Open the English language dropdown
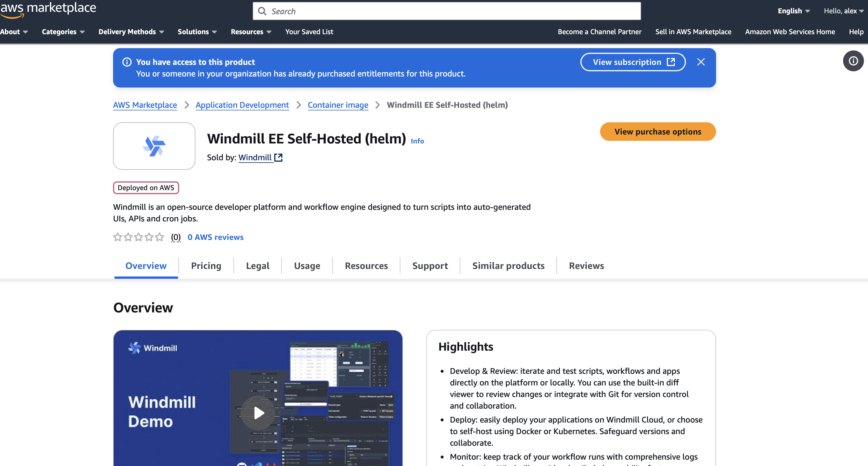The width and height of the screenshot is (868, 466). 793,11
